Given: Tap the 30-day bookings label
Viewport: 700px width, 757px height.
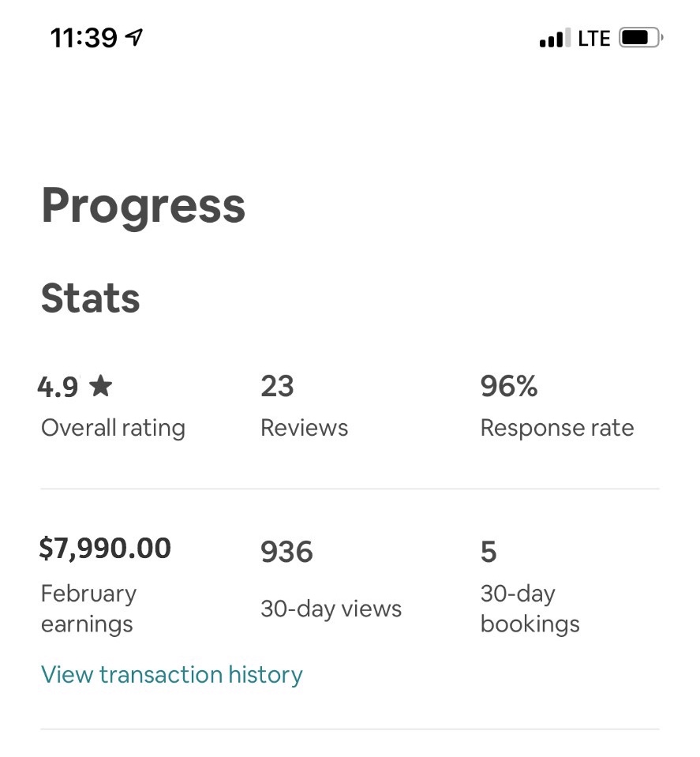Looking at the screenshot, I should tap(530, 609).
